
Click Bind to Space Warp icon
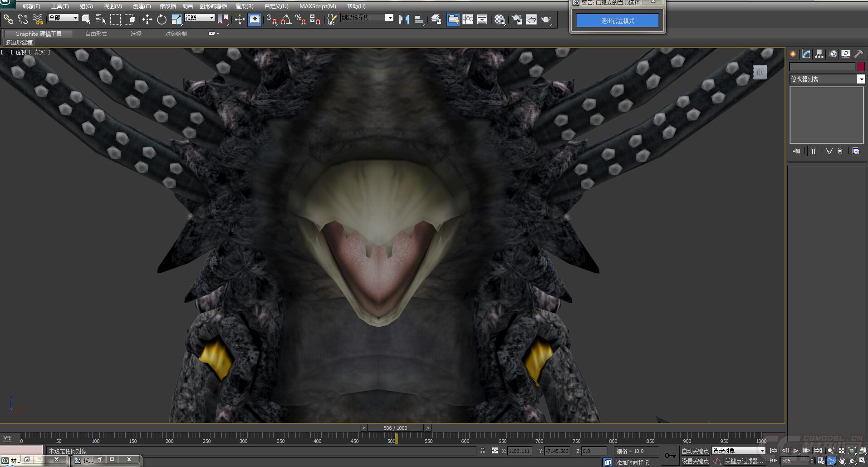[x=38, y=19]
